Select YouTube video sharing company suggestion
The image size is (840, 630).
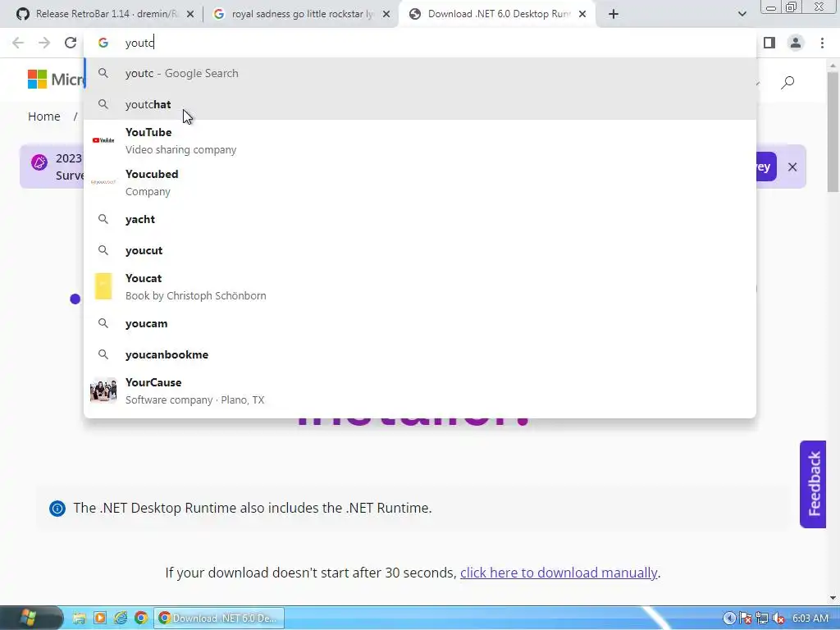point(420,140)
